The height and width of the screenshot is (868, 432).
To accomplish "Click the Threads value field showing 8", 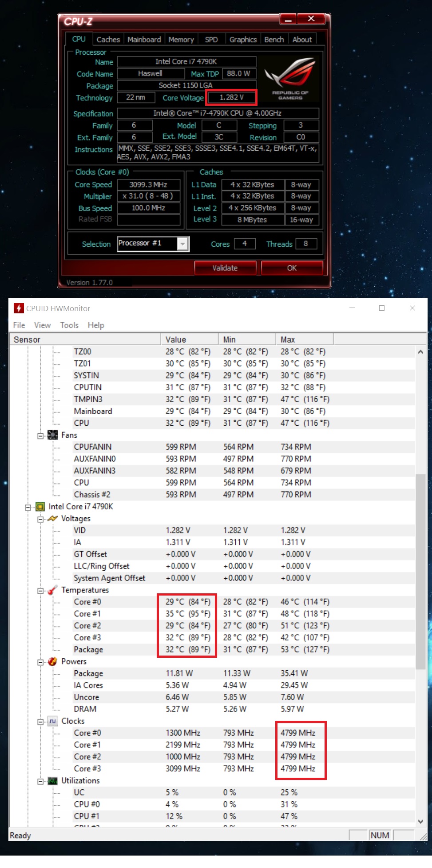I will (x=306, y=244).
